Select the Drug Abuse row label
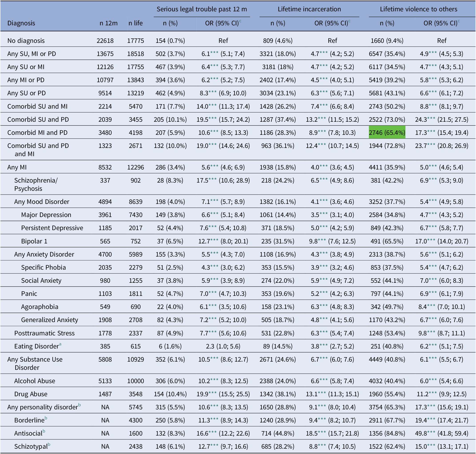The width and height of the screenshot is (476, 454). click(x=31, y=394)
